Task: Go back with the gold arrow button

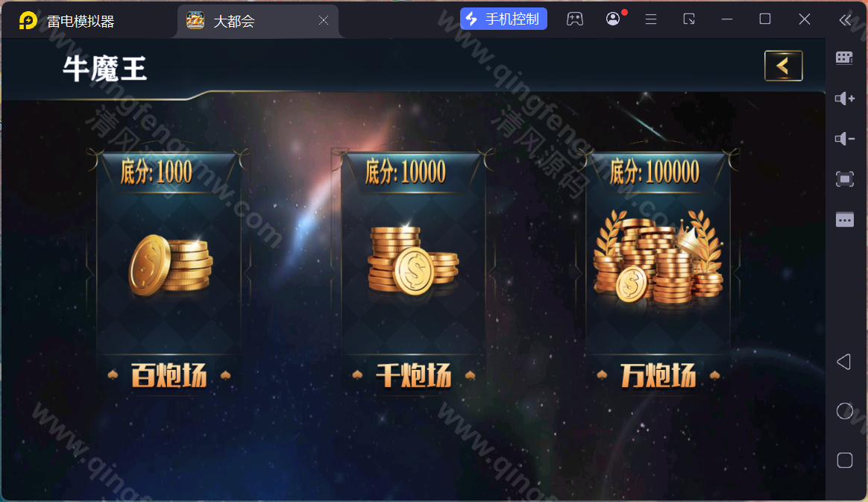Action: pyautogui.click(x=783, y=66)
